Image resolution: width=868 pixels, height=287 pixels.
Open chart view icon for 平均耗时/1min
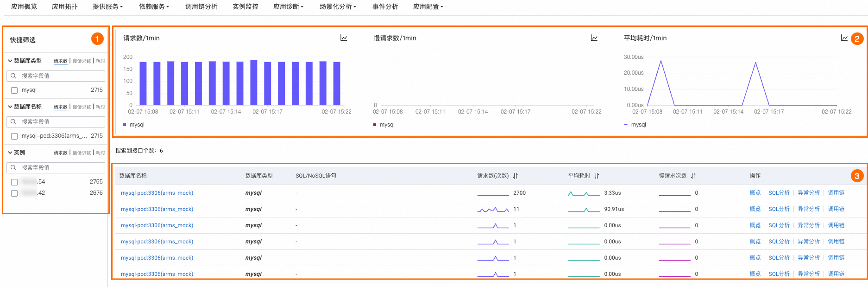(x=844, y=38)
